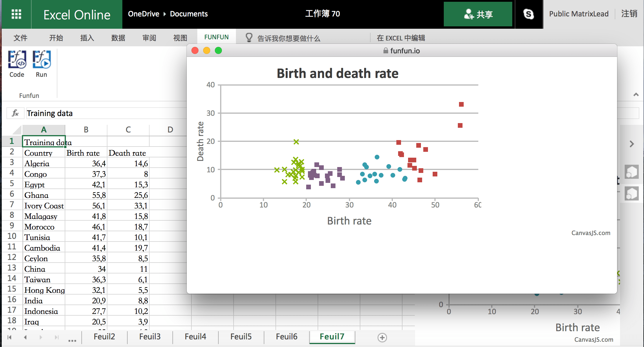Click the upper hexagon icon on right panel
Image resolution: width=644 pixels, height=347 pixels.
click(632, 172)
